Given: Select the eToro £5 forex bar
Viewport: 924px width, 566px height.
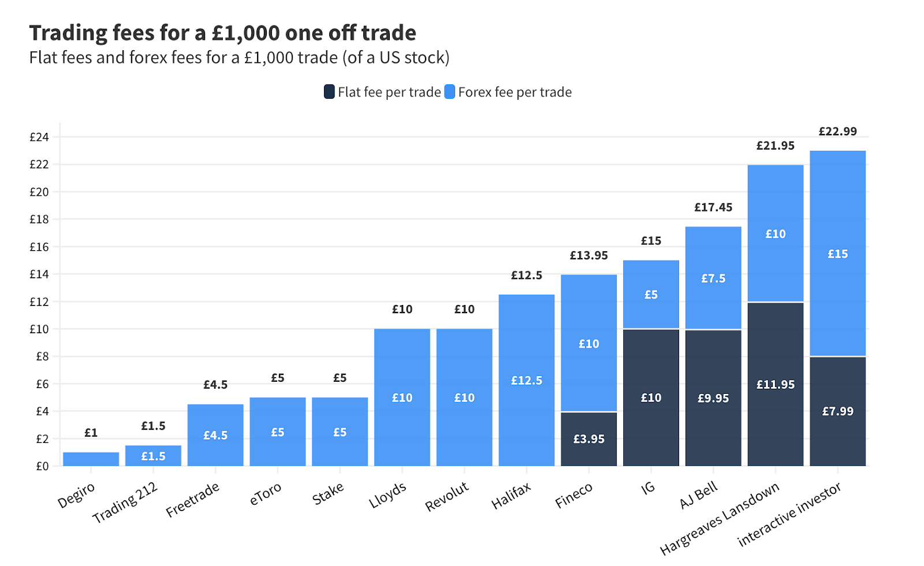Looking at the screenshot, I should click(x=278, y=431).
